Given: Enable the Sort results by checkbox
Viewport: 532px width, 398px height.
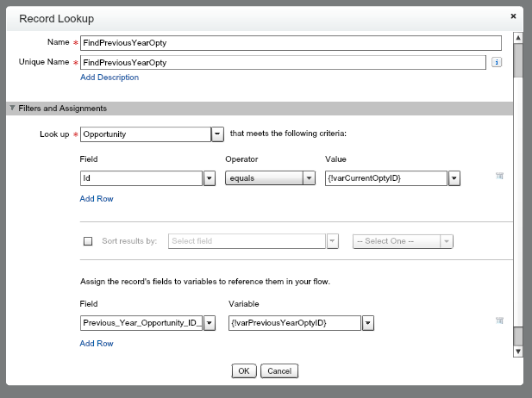Looking at the screenshot, I should [x=87, y=241].
